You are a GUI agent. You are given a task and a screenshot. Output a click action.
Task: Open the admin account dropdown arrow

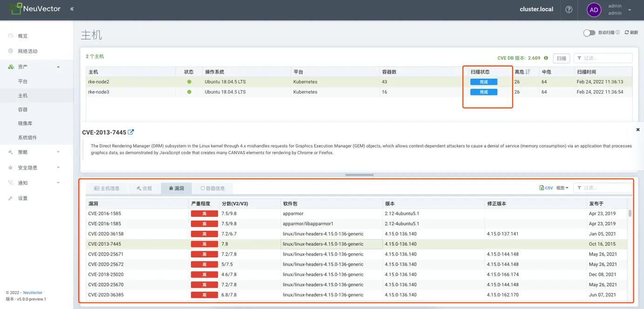630,9
